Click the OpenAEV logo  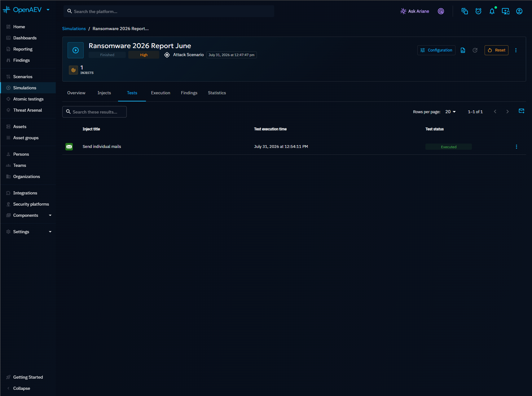[22, 10]
